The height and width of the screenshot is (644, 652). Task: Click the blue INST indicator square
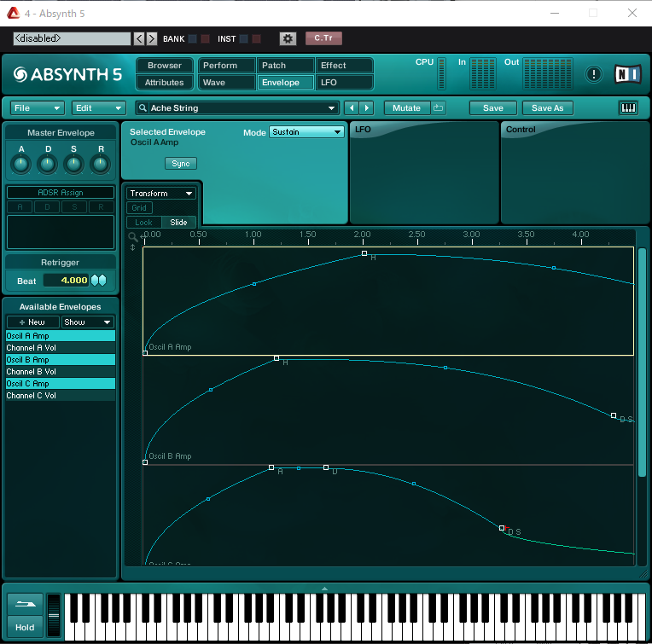coord(244,38)
